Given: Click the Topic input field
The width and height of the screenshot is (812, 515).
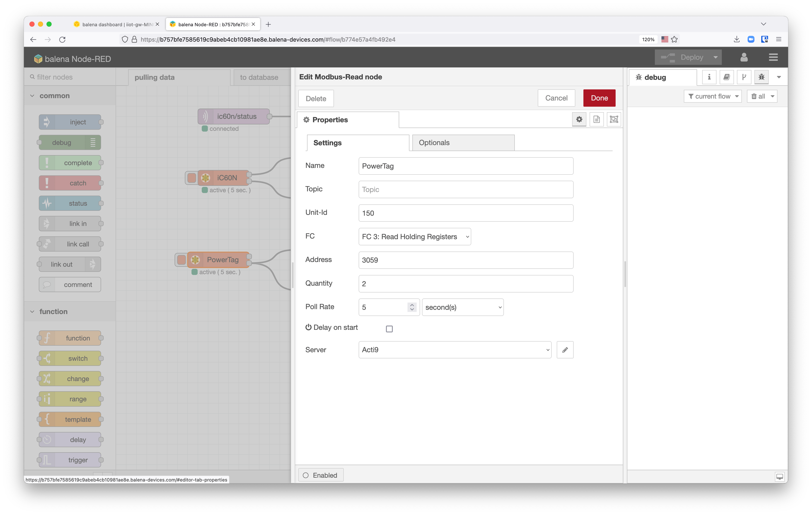Looking at the screenshot, I should point(465,189).
